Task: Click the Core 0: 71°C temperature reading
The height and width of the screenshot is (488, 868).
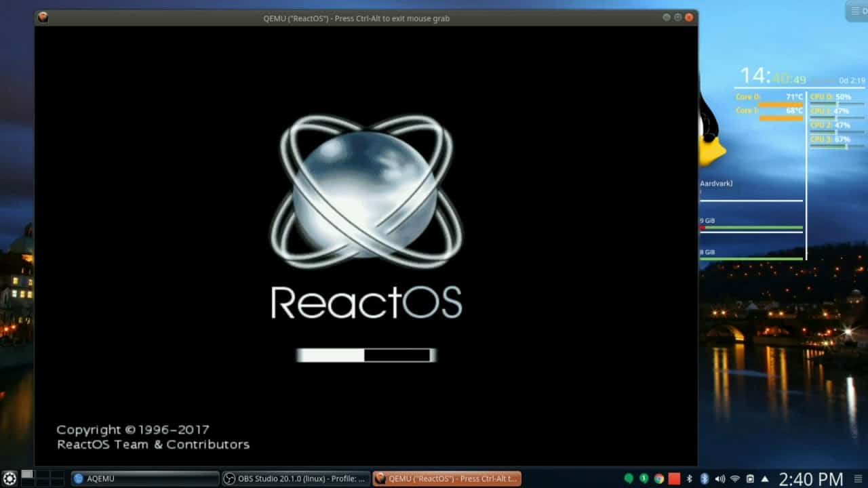Action: (769, 97)
